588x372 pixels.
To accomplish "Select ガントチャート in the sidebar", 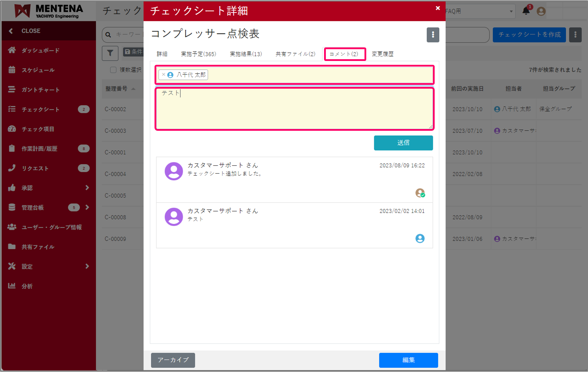I will pos(40,90).
